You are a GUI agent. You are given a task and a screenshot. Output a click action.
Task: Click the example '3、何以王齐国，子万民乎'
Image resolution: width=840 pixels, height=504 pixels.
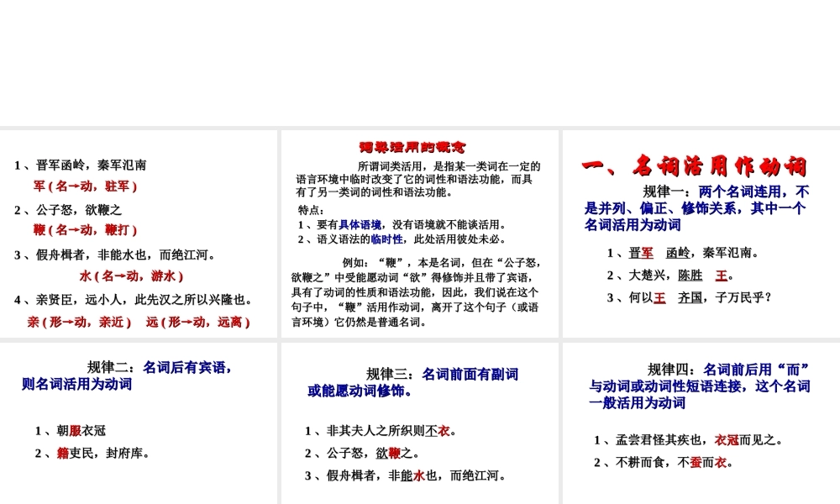tap(690, 298)
